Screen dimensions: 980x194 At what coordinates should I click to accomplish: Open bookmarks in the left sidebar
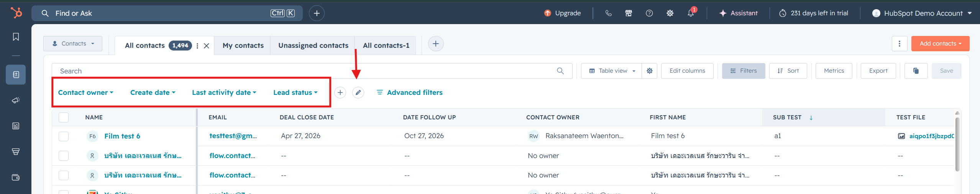(16, 37)
